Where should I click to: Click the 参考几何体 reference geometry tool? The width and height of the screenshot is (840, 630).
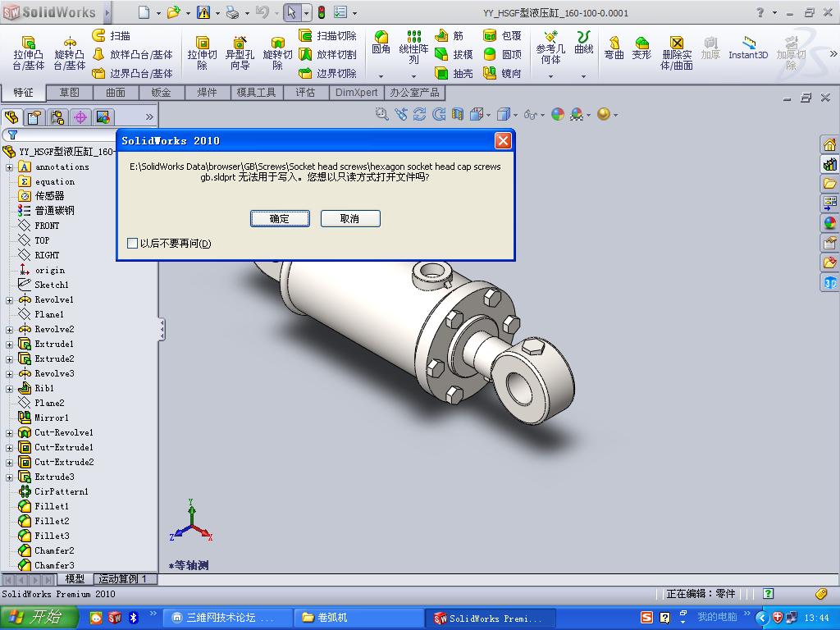coord(550,47)
